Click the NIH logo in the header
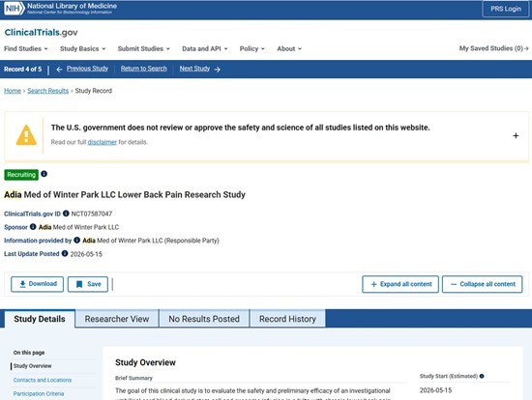532x400 pixels. point(15,8)
